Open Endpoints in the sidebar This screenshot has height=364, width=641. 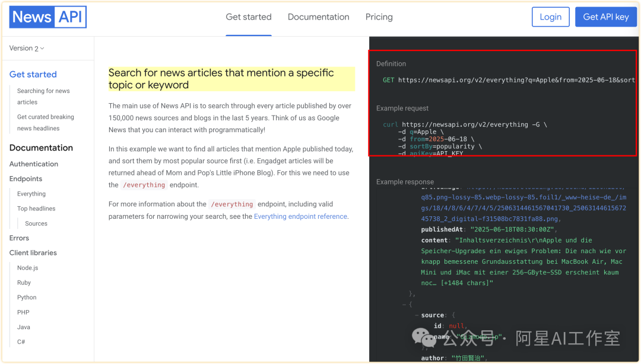(26, 178)
